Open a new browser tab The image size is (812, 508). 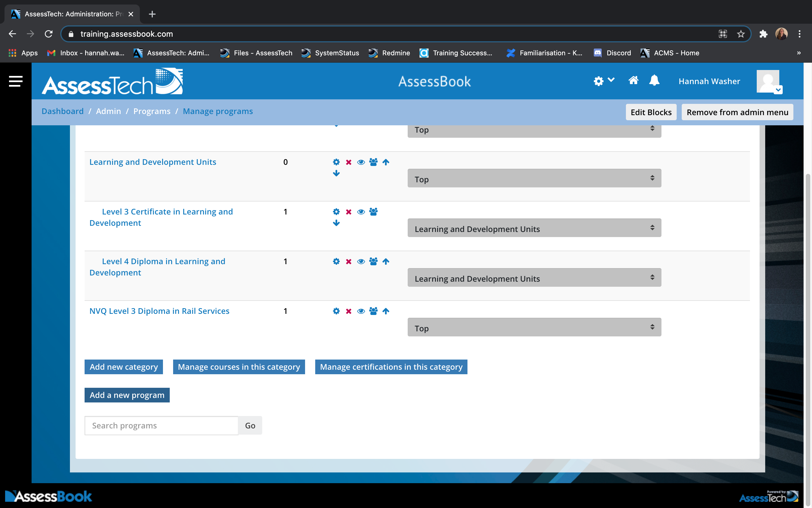click(152, 14)
